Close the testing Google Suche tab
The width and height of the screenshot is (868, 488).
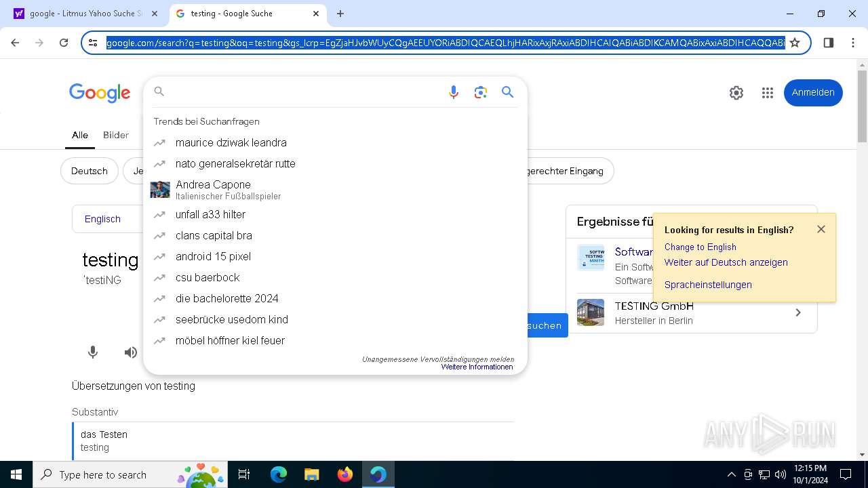pos(316,14)
